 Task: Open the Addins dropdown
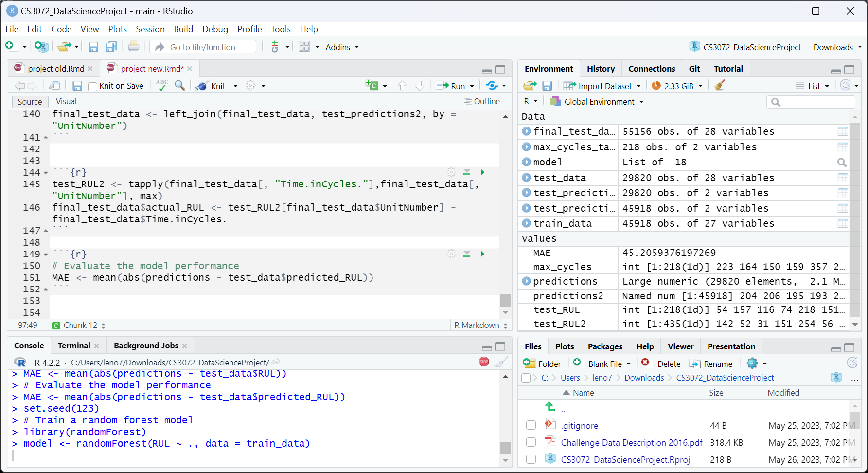click(x=342, y=47)
